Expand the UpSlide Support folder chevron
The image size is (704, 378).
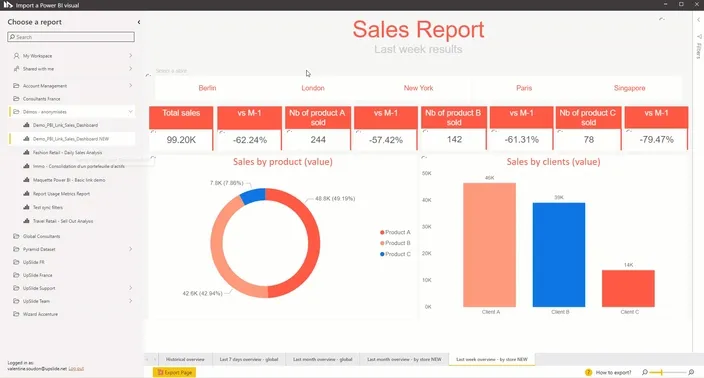(x=131, y=288)
